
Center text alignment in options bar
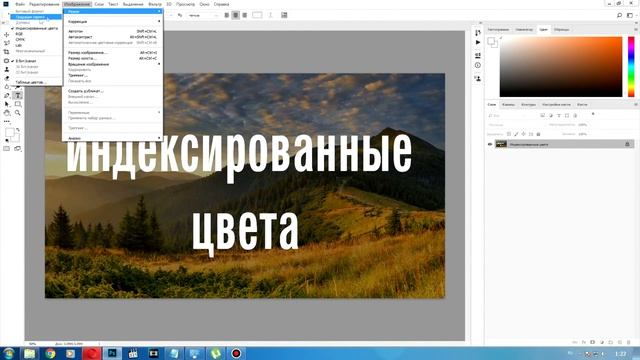(236, 15)
